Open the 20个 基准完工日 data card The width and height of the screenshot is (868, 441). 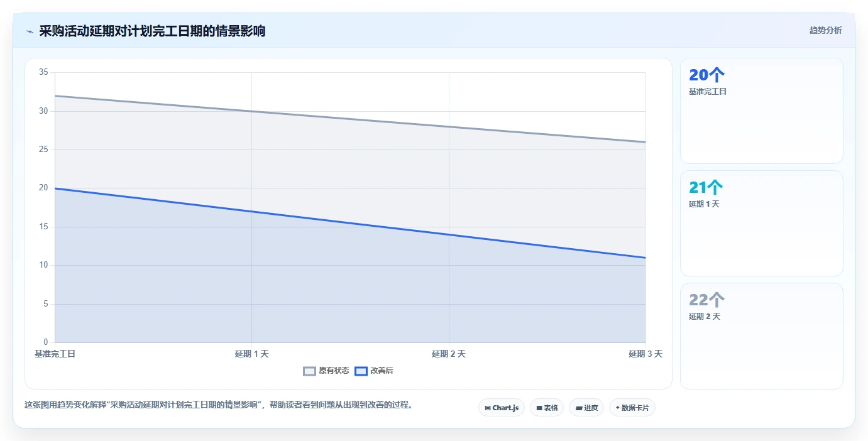(761, 111)
